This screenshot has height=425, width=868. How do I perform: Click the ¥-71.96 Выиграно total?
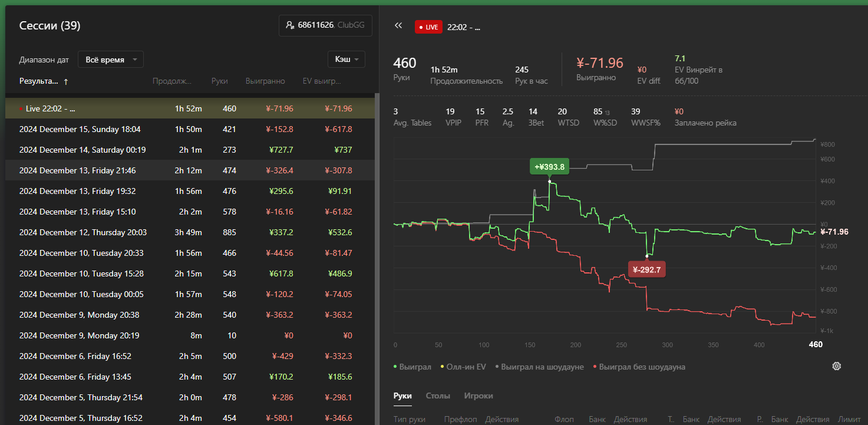(600, 63)
